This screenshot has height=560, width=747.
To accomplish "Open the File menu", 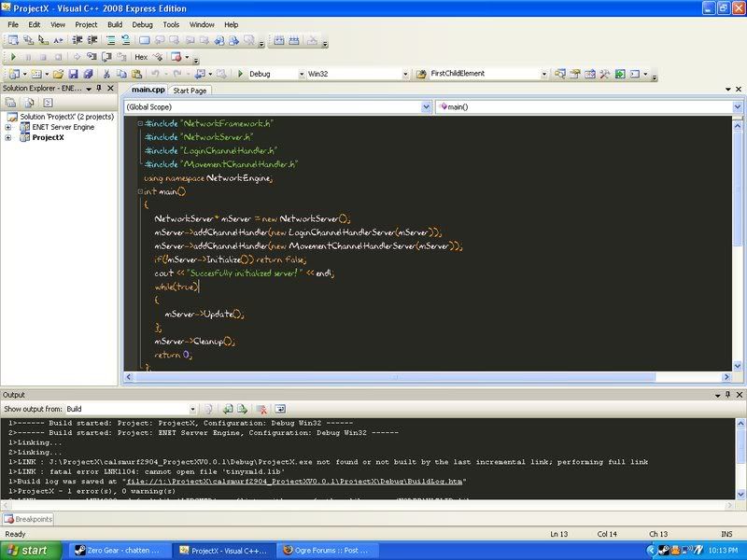I will (13, 25).
